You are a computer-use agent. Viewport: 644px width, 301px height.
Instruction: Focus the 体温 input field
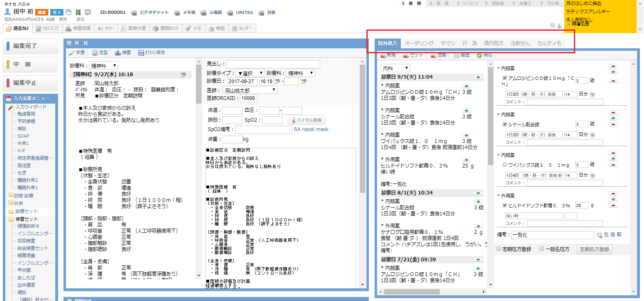click(x=233, y=110)
